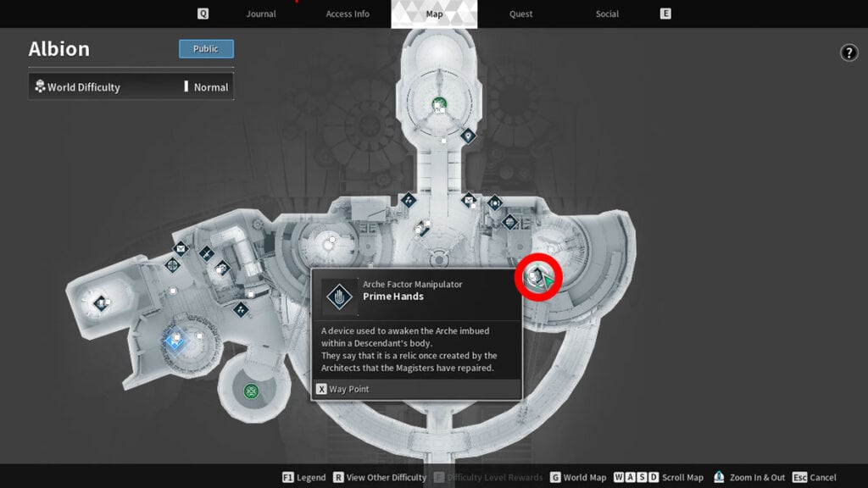Viewport: 868px width, 488px height.
Task: Open the map Legend
Action: 304,478
